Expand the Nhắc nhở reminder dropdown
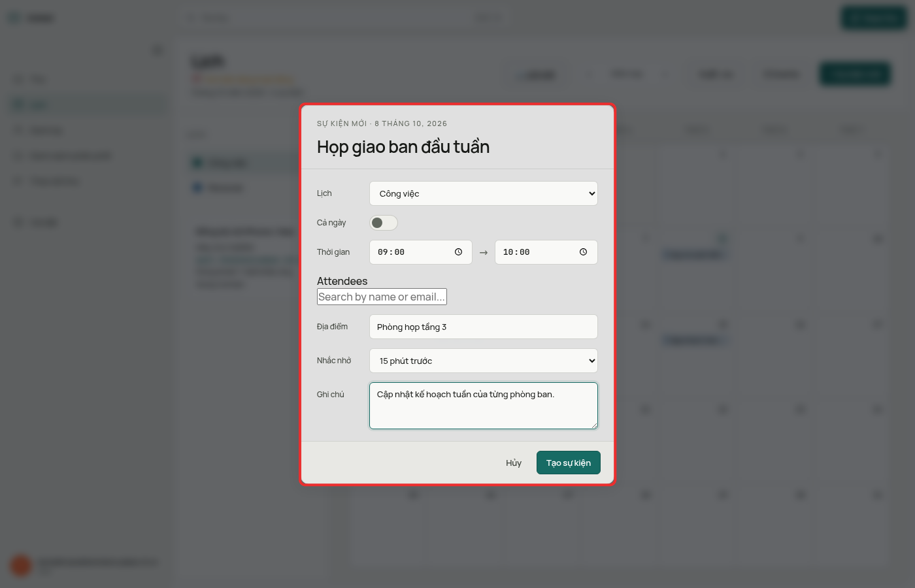The image size is (915, 588). pos(484,361)
